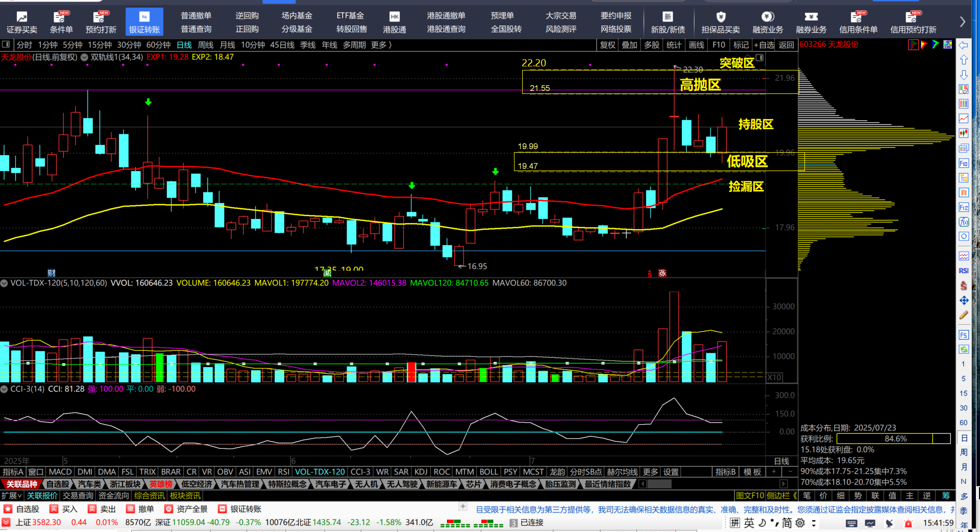Toggle 叠加 overlay mode
Image resolution: width=980 pixels, height=532 pixels.
[x=629, y=45]
